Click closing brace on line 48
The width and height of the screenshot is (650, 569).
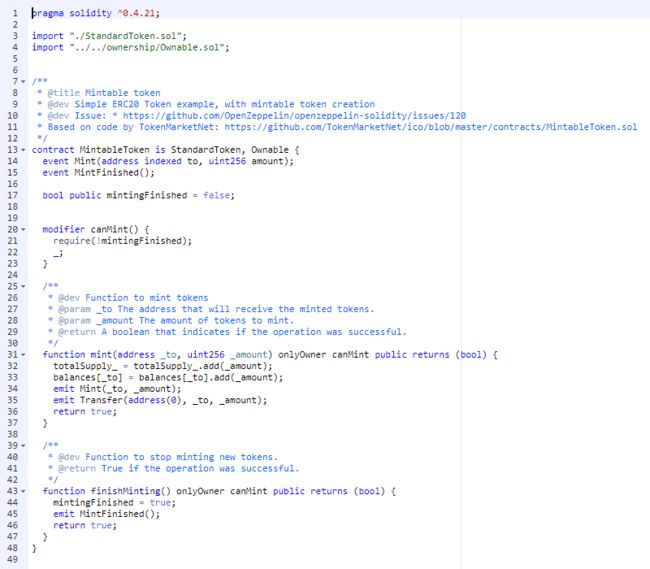point(34,548)
